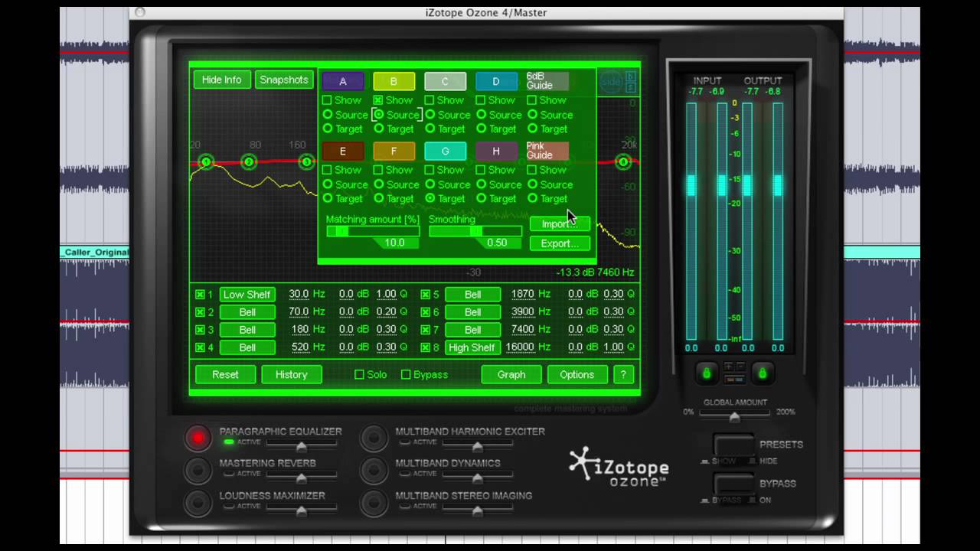Select the Multiband Harmonic Exciter round button

[374, 438]
